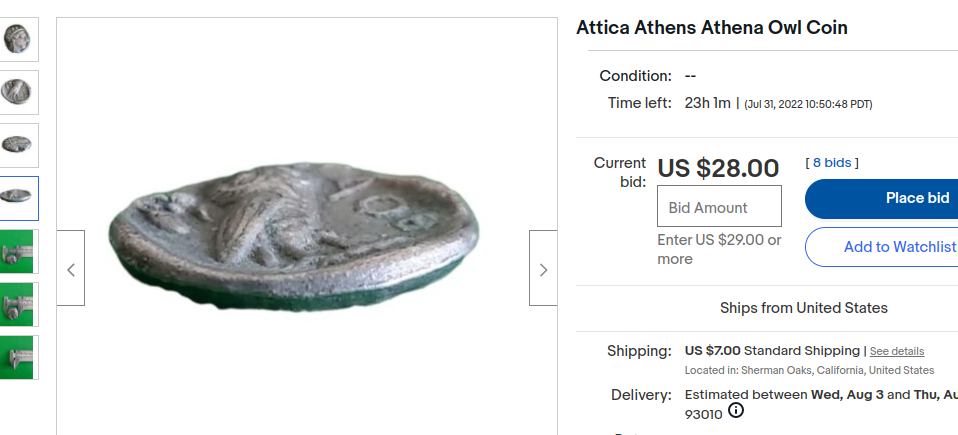
Task: Click the US $28.00 current bid price
Action: click(718, 168)
